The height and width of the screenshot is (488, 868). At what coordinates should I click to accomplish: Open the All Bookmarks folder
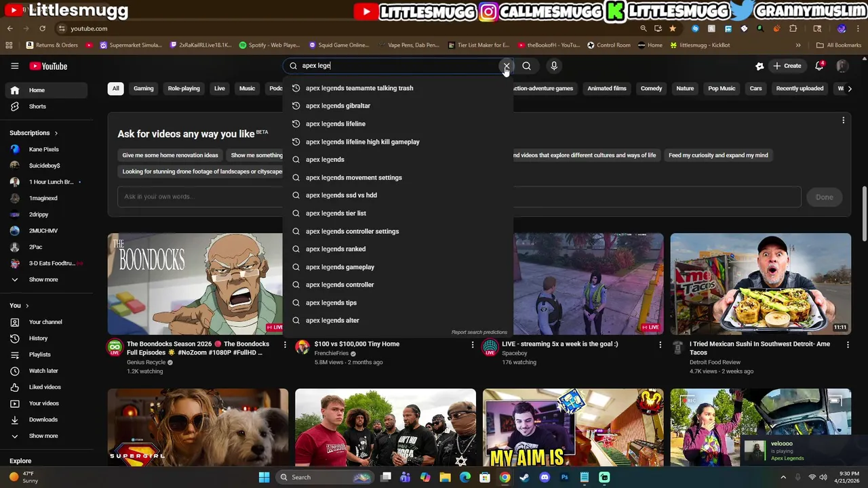[839, 45]
